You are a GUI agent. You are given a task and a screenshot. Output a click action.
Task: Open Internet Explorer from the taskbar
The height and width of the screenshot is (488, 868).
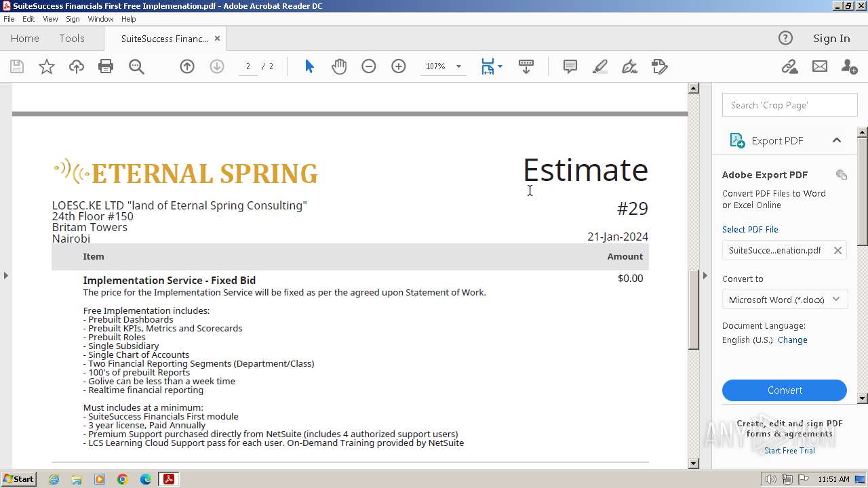coord(54,479)
